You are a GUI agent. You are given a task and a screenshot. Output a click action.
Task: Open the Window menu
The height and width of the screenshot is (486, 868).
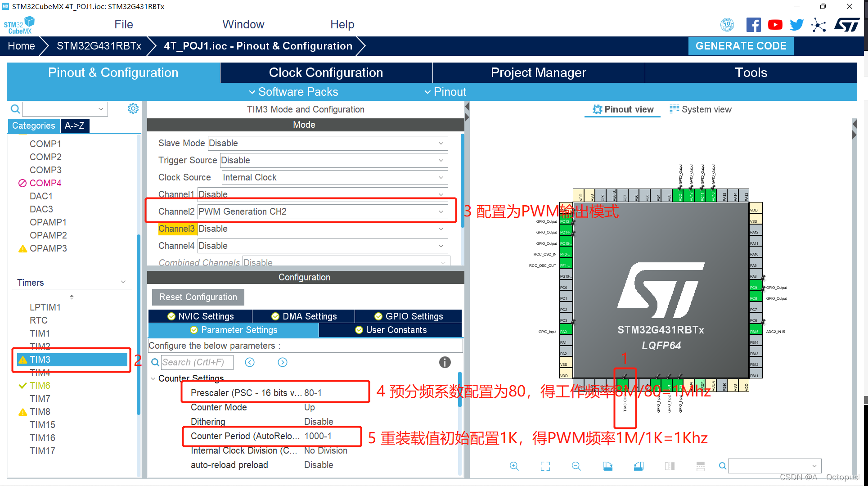pos(243,24)
